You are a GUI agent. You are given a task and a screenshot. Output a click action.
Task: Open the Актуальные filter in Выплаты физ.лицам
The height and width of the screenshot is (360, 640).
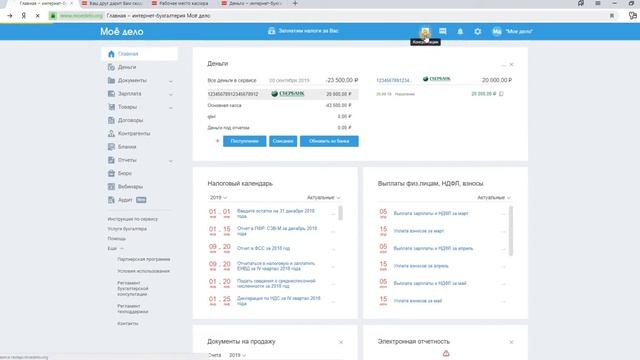point(494,198)
